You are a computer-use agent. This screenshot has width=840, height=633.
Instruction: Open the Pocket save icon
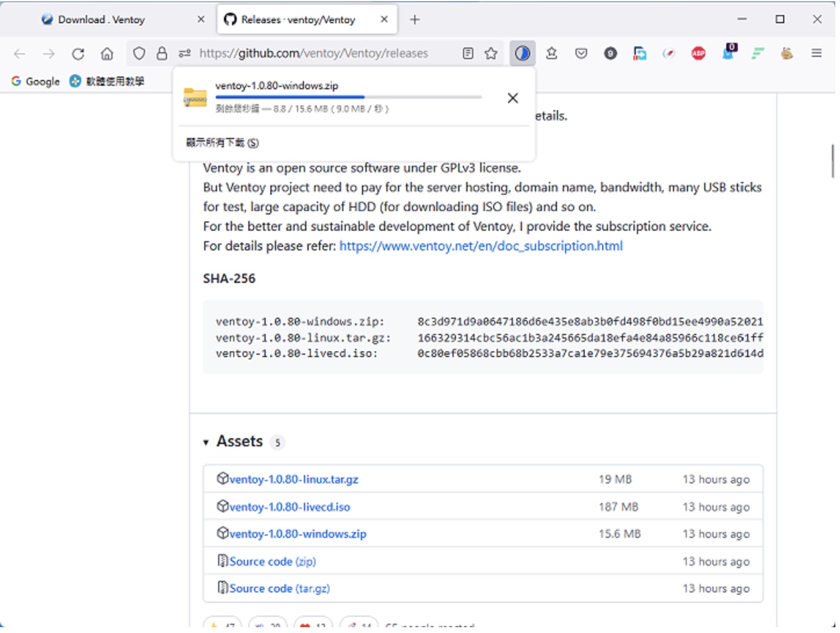click(x=582, y=54)
